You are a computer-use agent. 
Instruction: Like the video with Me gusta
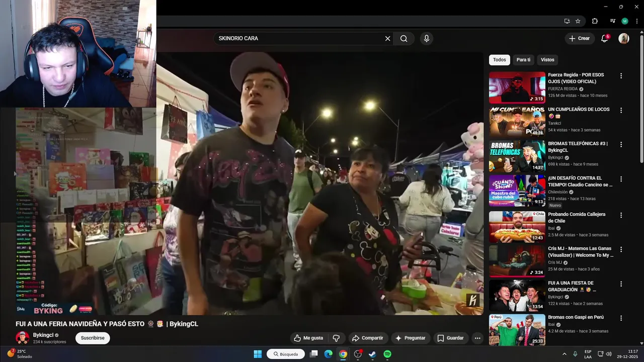(x=308, y=338)
